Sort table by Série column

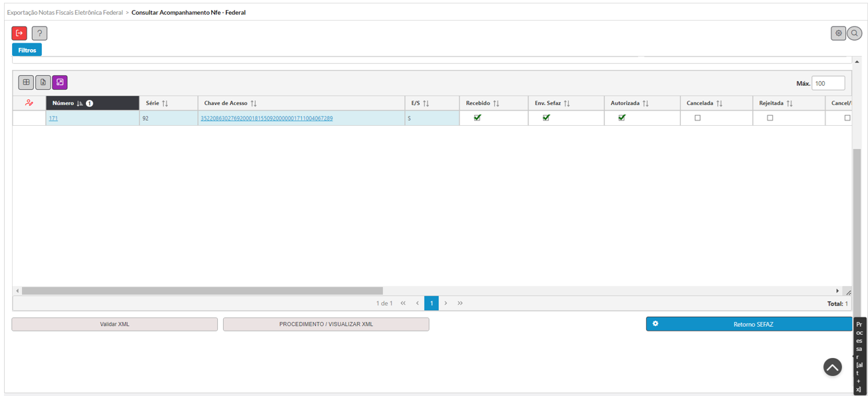(157, 103)
